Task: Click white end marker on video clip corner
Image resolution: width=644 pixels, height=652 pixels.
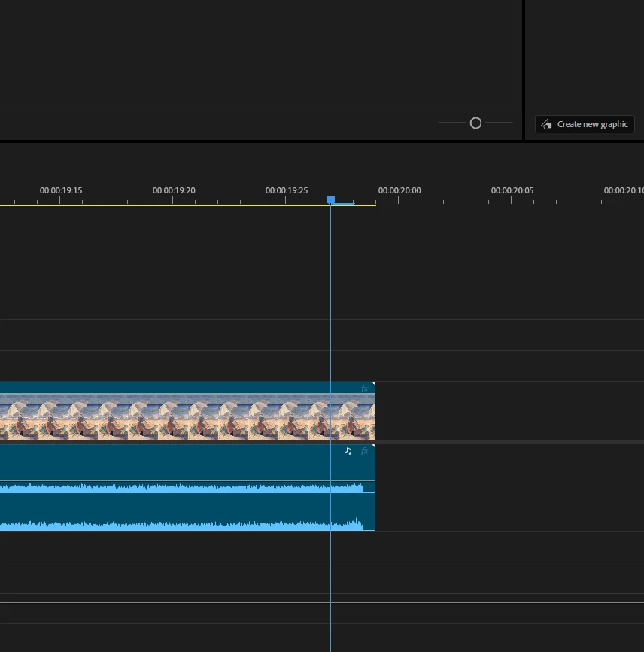Action: click(x=374, y=383)
